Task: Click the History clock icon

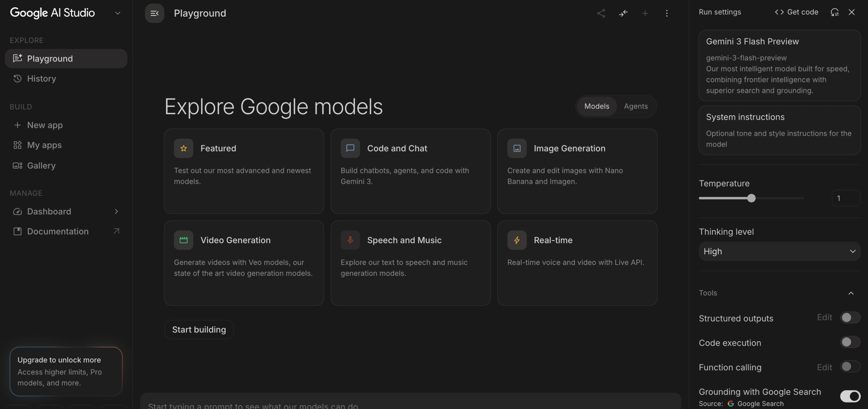Action: [17, 78]
